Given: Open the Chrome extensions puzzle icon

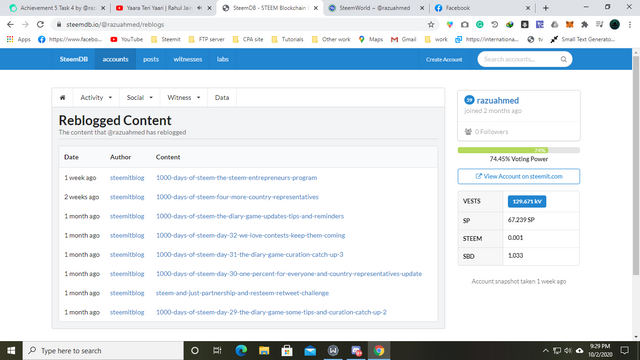Looking at the screenshot, I should [584, 24].
